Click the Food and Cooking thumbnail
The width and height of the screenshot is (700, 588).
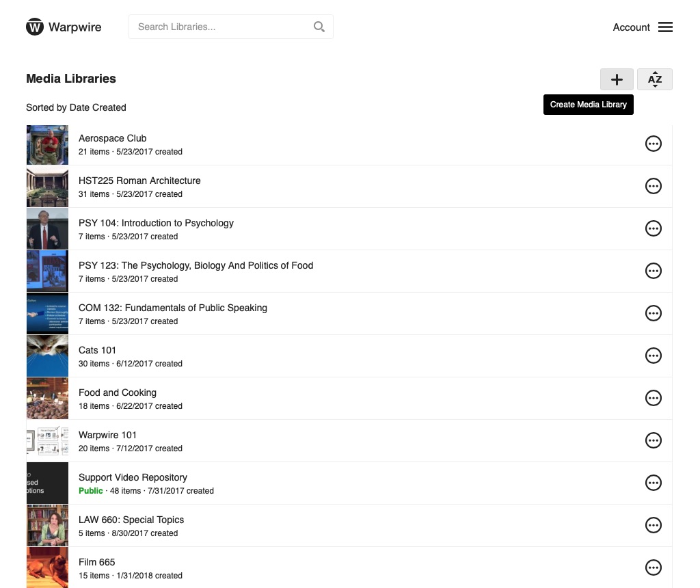tap(47, 399)
